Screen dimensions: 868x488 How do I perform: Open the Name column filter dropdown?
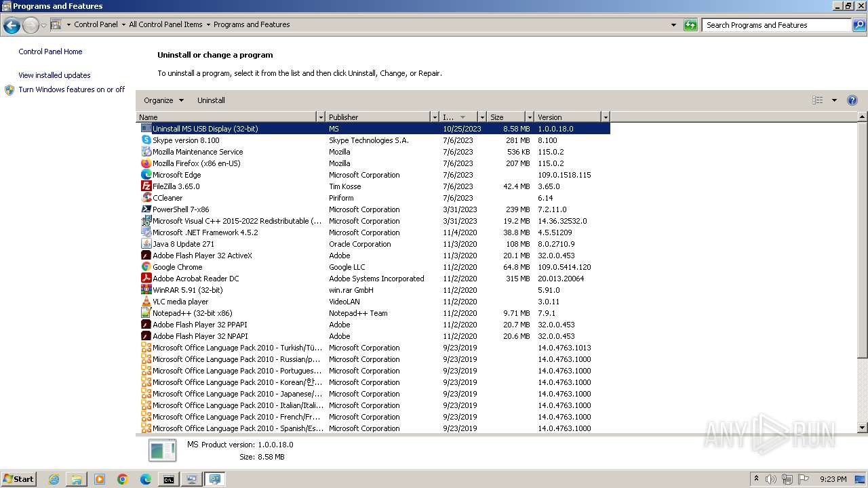point(321,117)
